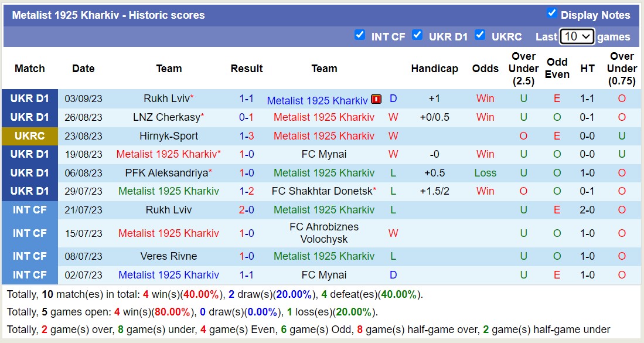Open the FC Ahrobiznes Volochysk team link

point(324,233)
